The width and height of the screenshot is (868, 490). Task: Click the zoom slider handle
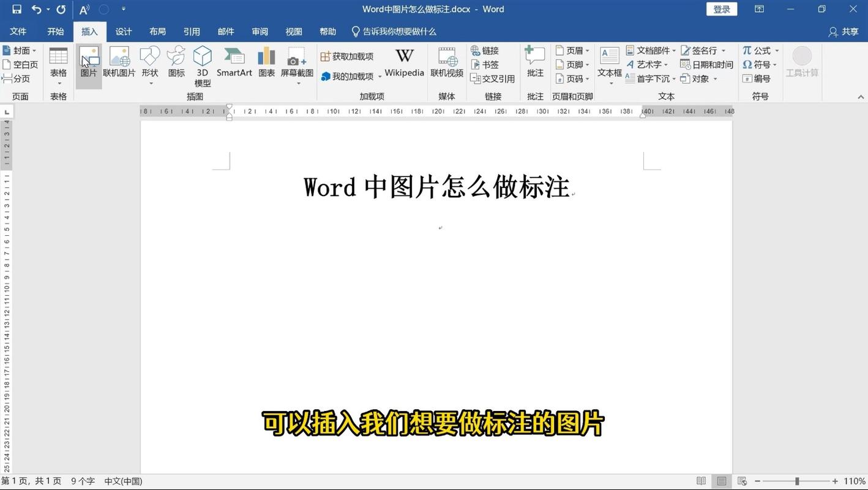(797, 481)
